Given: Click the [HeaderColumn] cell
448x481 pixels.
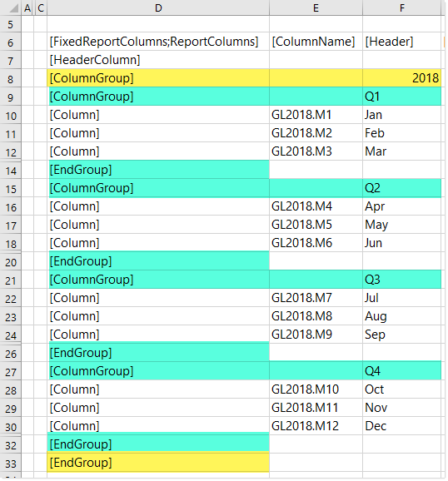Looking at the screenshot, I should point(158,60).
